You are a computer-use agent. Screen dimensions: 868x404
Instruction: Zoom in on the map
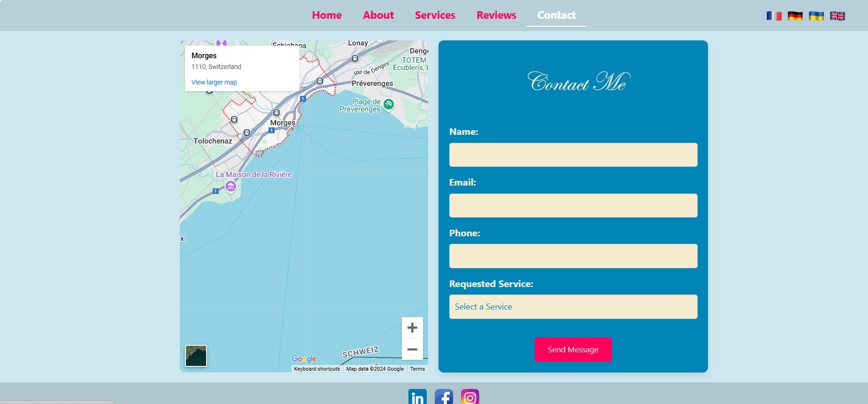point(412,327)
